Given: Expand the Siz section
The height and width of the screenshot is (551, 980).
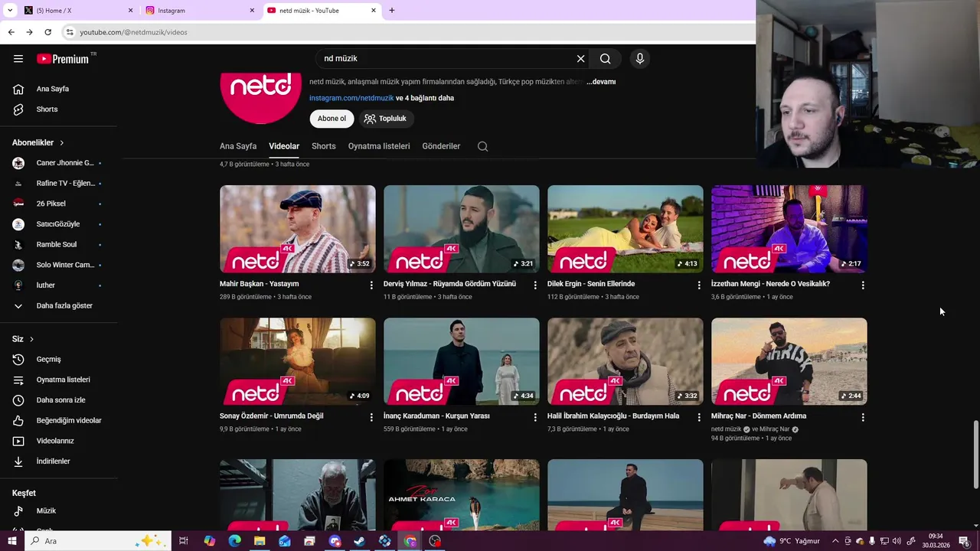Looking at the screenshot, I should pos(23,339).
